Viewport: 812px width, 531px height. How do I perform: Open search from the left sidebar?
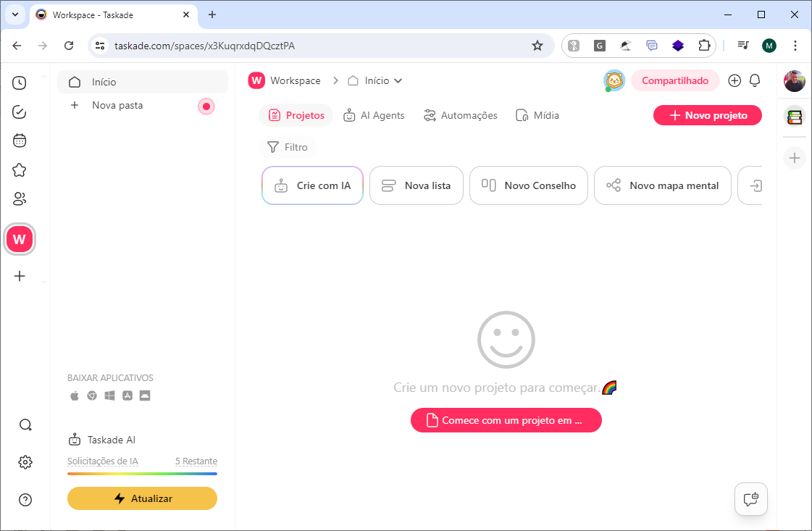25,425
